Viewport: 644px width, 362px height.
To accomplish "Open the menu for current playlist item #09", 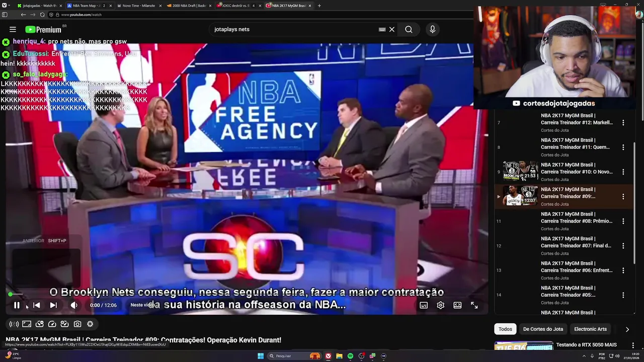I will tap(623, 197).
